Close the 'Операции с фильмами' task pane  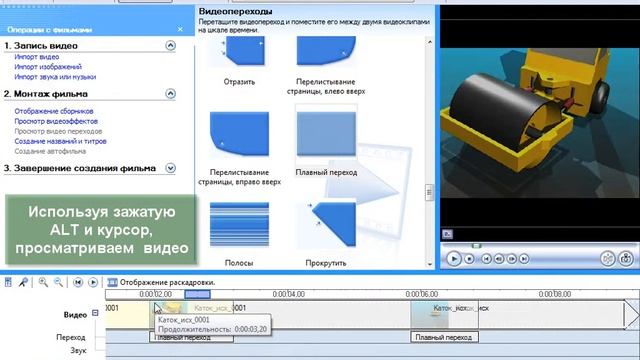[x=180, y=29]
